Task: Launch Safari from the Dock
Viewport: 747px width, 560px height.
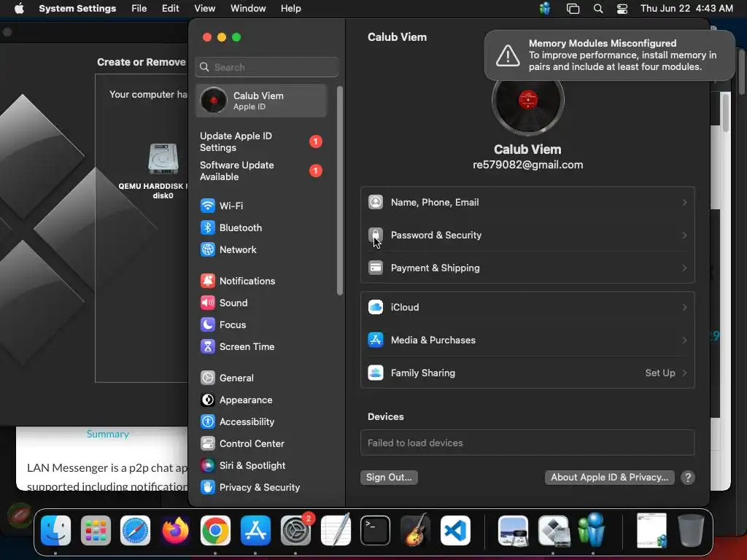Action: click(135, 531)
